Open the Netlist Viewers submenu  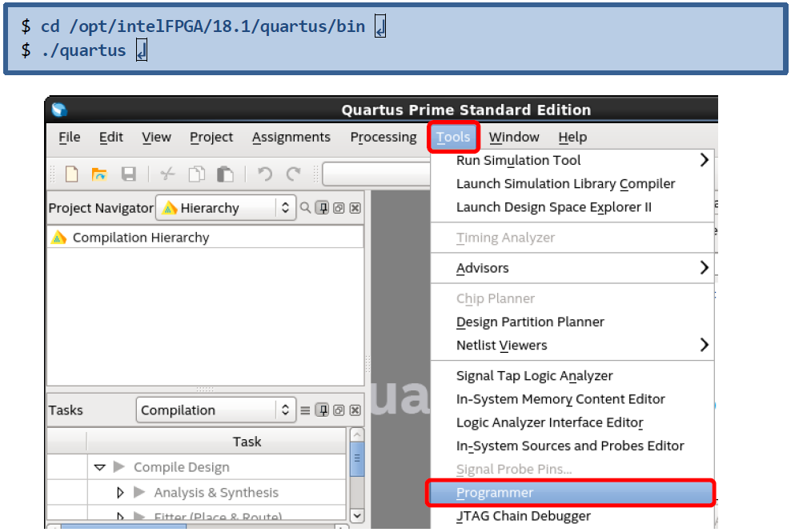pyautogui.click(x=501, y=346)
